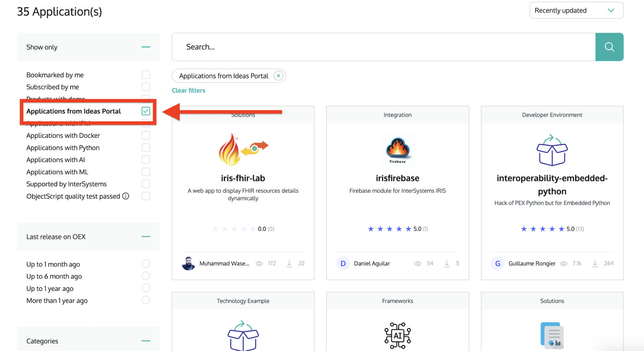Click irisfirebase star rating
Viewport: 644px width, 351px height.
[x=390, y=229]
